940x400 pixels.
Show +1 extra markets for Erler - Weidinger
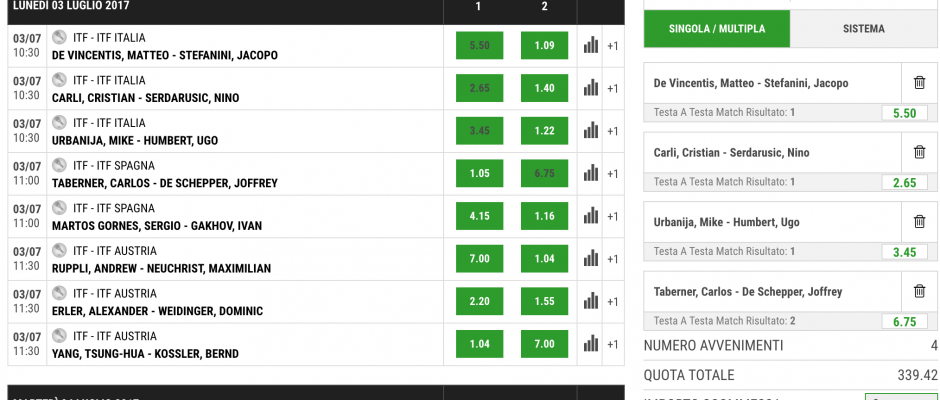[x=612, y=302]
